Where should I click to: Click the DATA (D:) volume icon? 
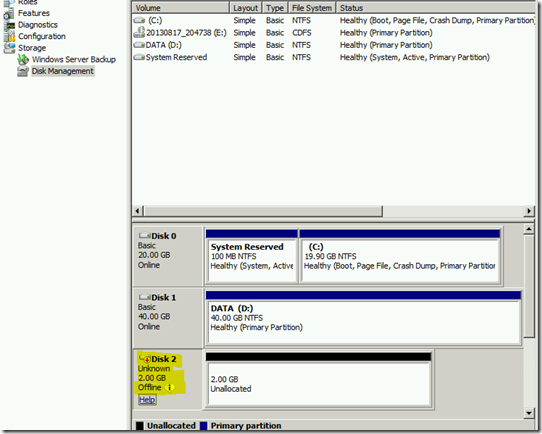139,45
